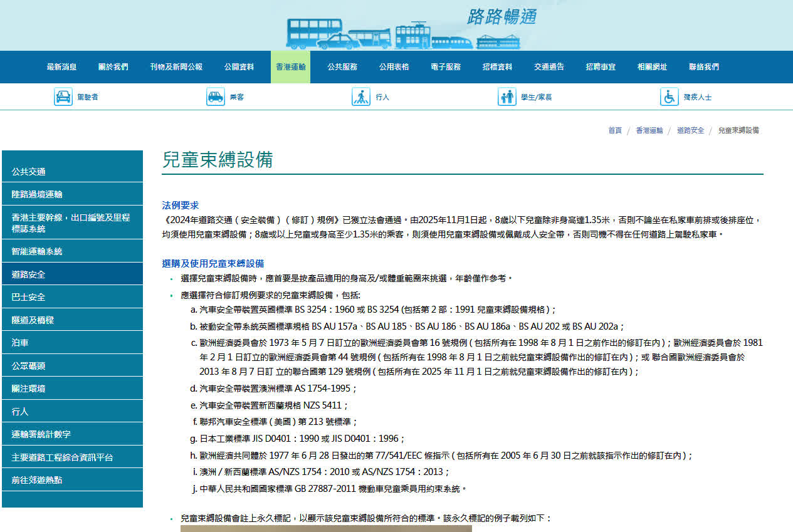This screenshot has width=793, height=532.
Task: Open the 聯絡我們 menu item
Action: (703, 67)
